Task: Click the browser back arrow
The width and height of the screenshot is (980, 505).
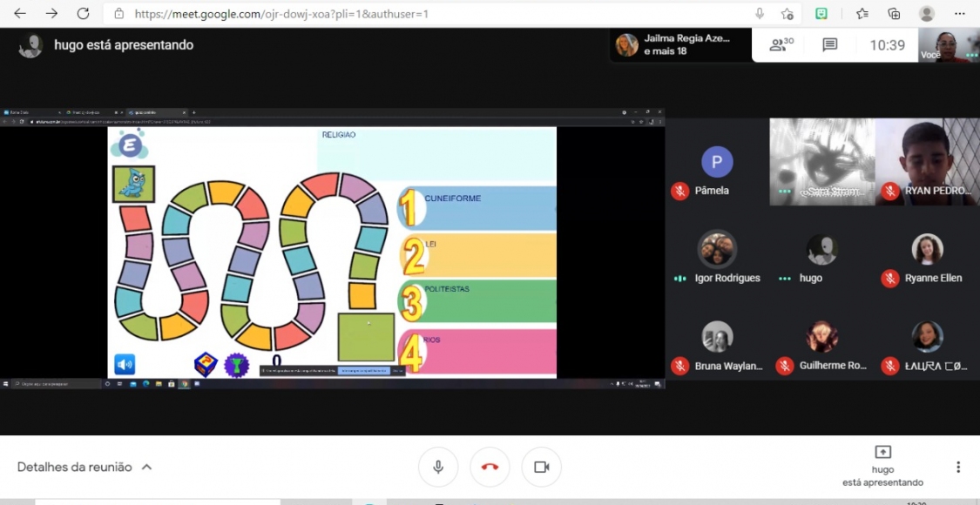Action: tap(20, 14)
